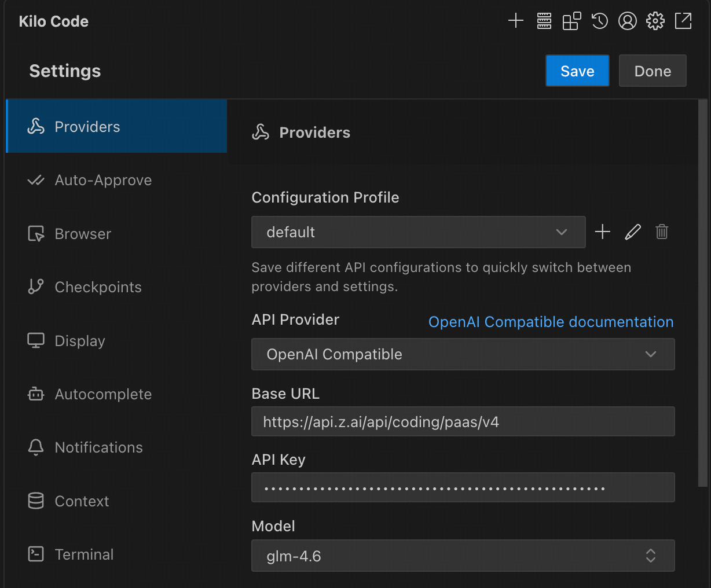This screenshot has width=711, height=588.
Task: Select the Checkpoints settings section
Action: coord(98,287)
